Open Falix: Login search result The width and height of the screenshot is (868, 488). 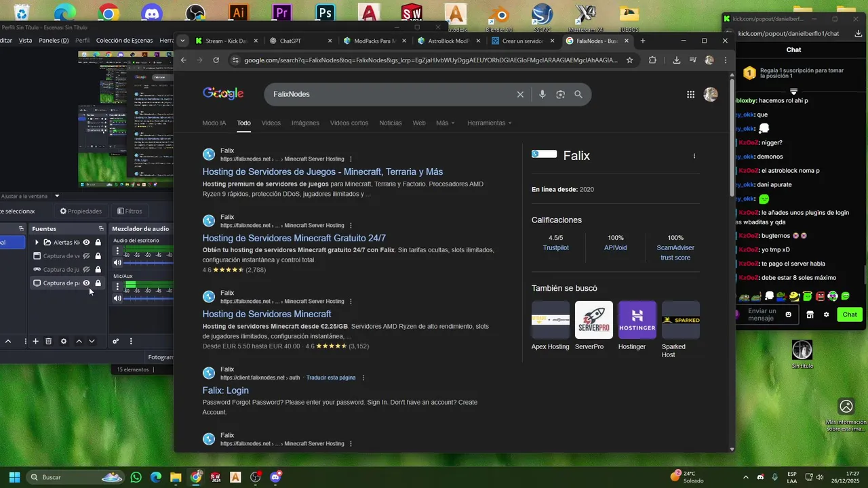(x=226, y=390)
